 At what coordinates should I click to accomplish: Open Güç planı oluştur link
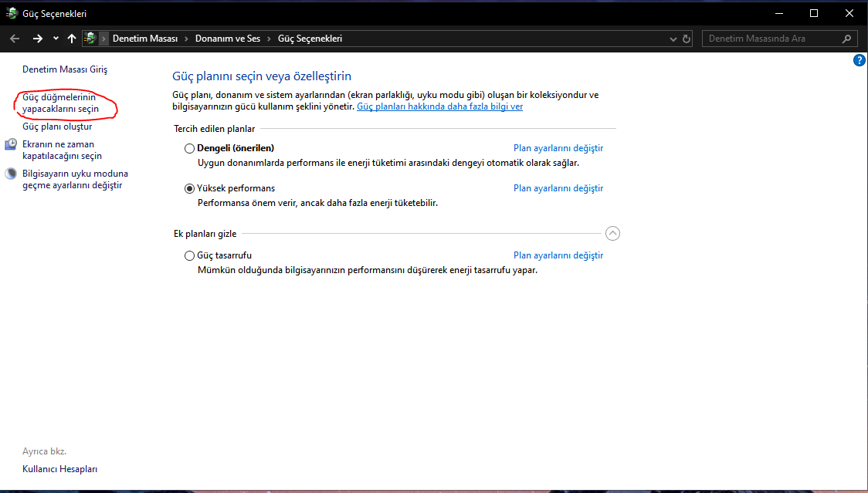(57, 127)
